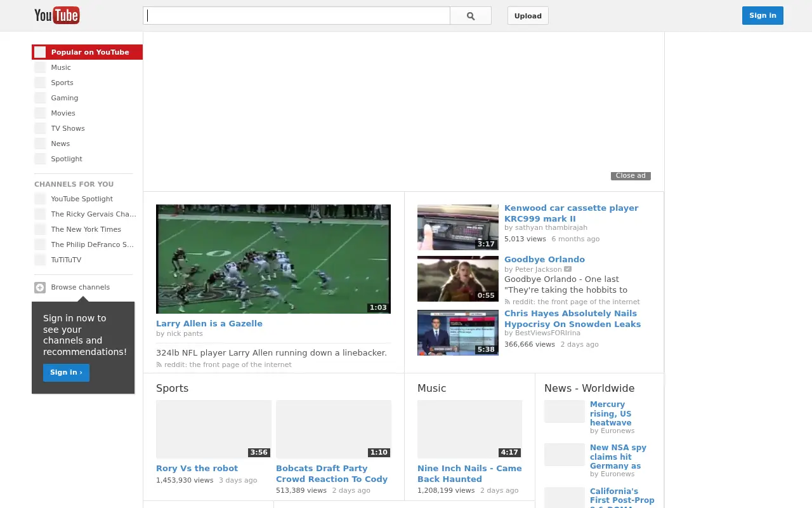
Task: Click the blue Sign in button in header
Action: 763,16
